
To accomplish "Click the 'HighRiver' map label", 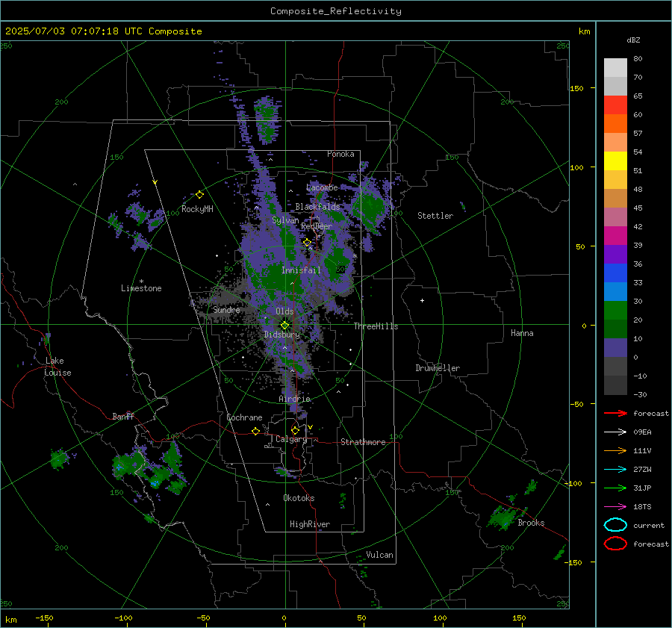I will pyautogui.click(x=310, y=524).
